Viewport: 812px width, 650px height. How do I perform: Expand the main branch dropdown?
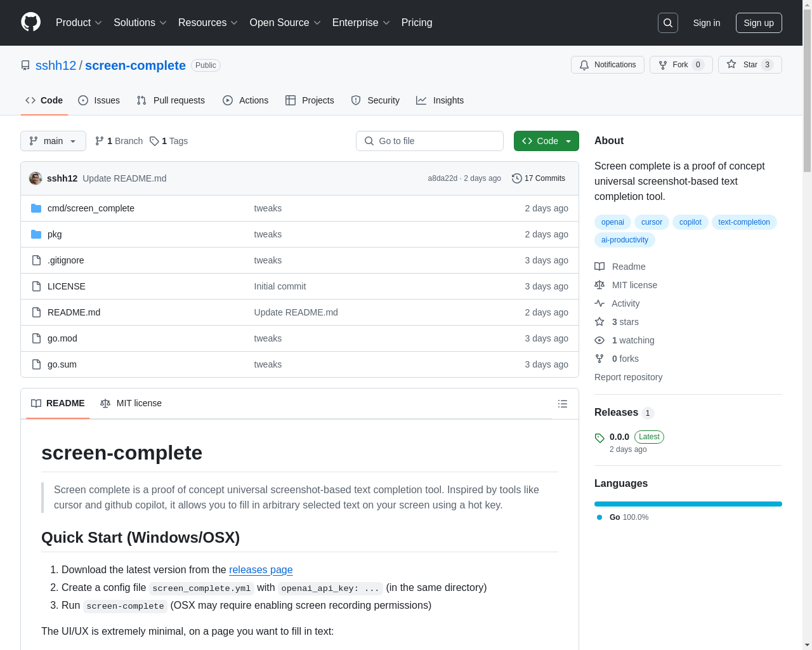[x=53, y=141]
